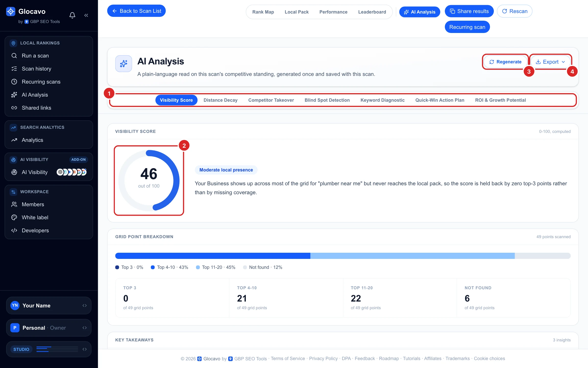Viewport: 588px width, 368px height.
Task: Switch to the Rank Map tab
Action: coord(263,12)
